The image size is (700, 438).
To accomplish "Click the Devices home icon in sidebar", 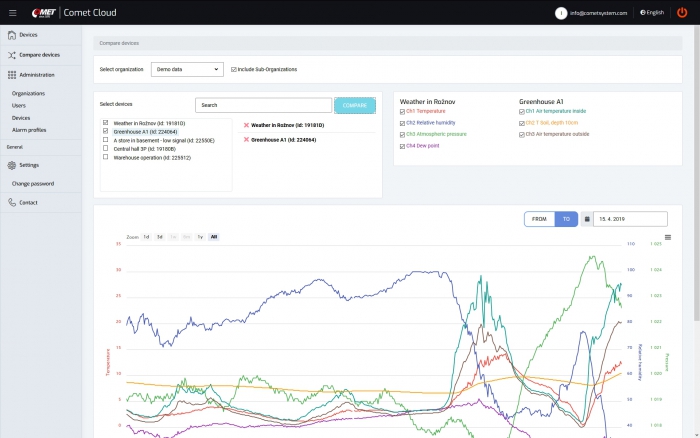I will click(x=11, y=35).
